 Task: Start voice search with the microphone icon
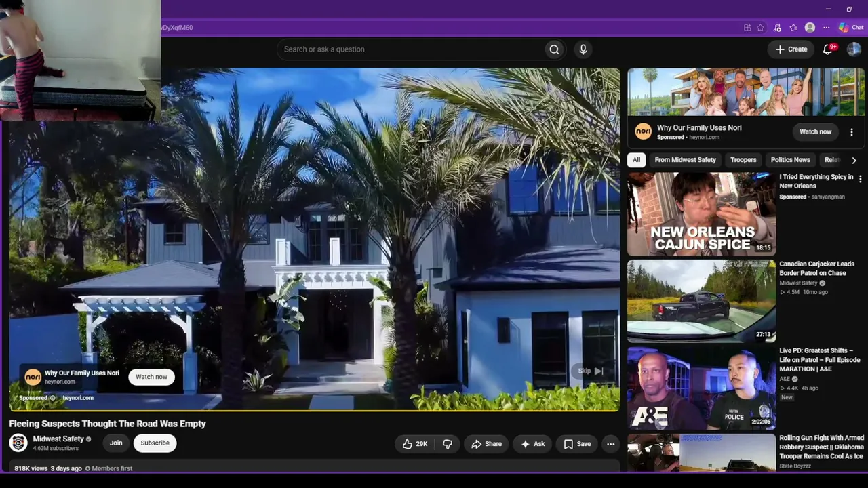tap(583, 49)
